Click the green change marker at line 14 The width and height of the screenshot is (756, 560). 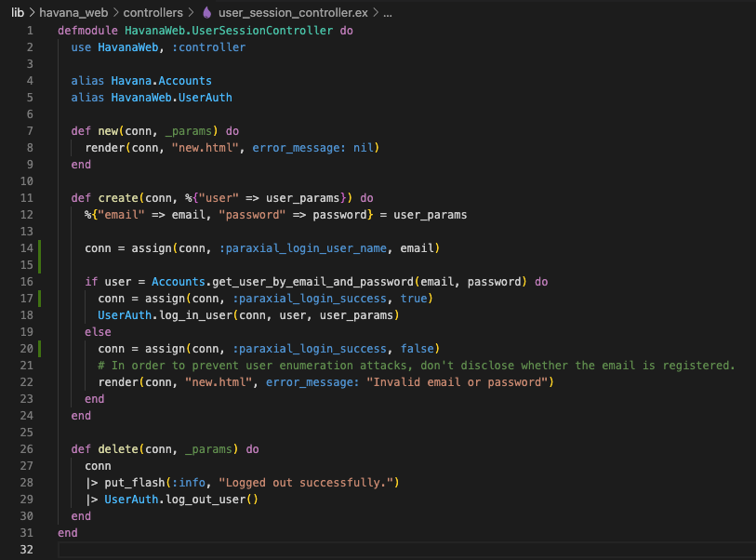[39, 248]
